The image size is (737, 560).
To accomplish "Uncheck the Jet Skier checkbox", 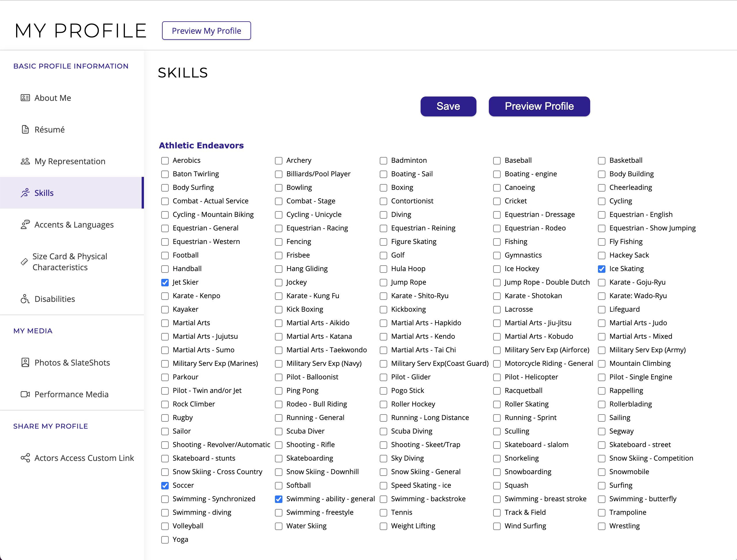I will 165,282.
